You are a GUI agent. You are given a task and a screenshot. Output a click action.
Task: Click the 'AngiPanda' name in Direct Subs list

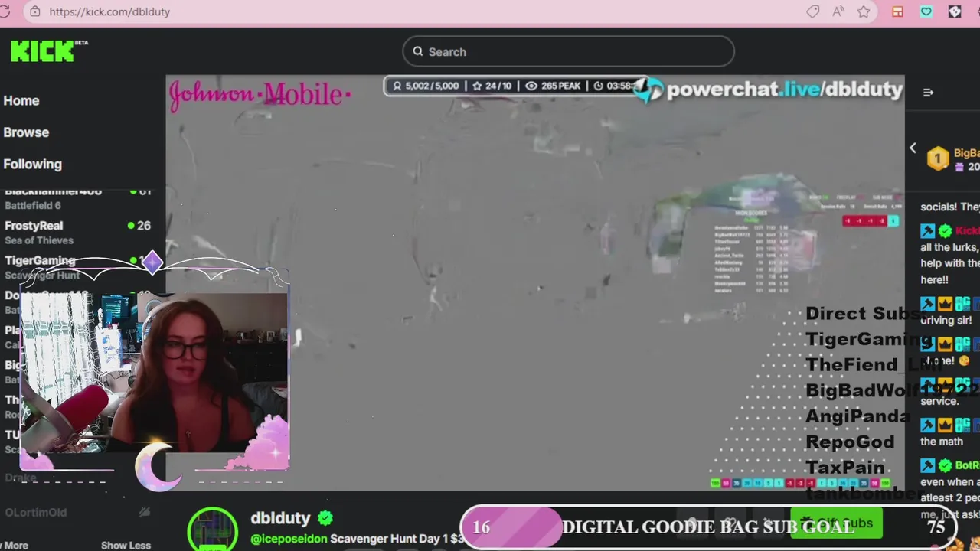coord(857,416)
